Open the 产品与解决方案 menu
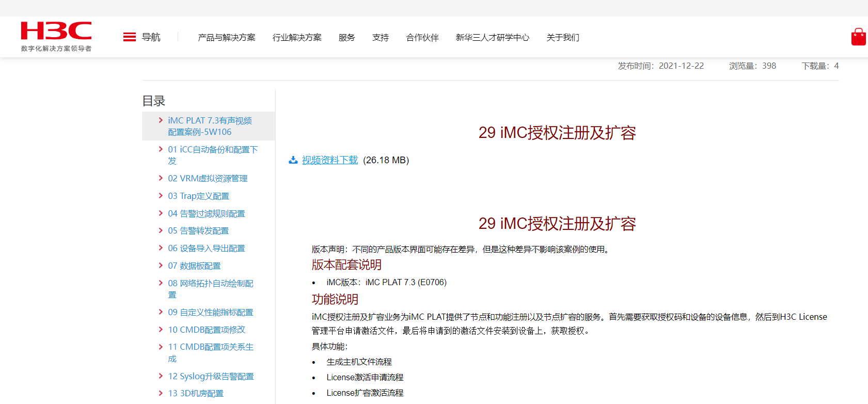Image resolution: width=868 pixels, height=404 pixels. (x=227, y=38)
